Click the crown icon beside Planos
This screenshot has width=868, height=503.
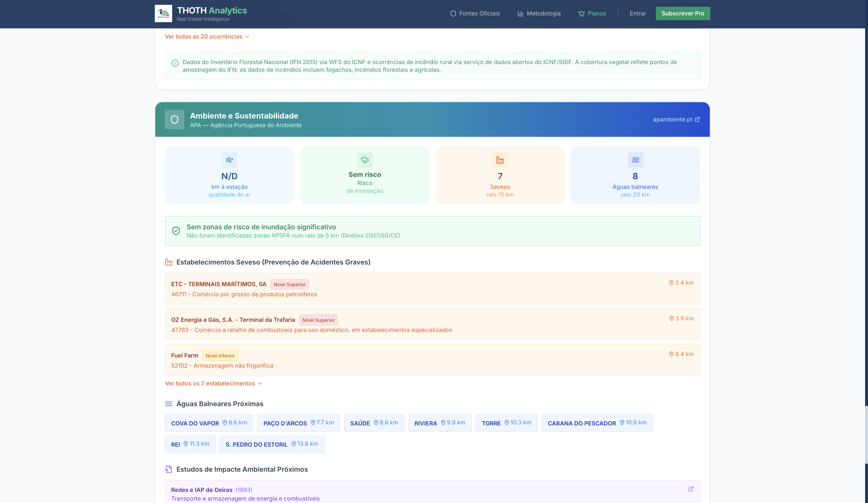581,13
